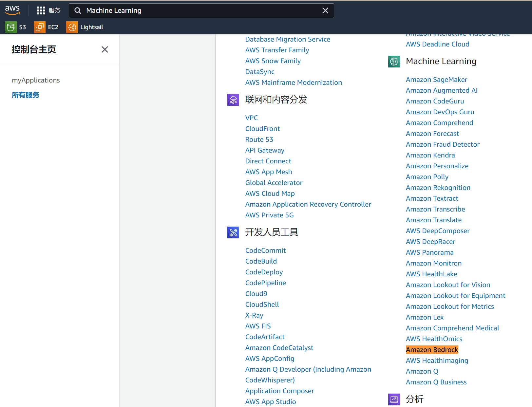532x407 pixels.
Task: Select All Services (所有服务) in sidebar
Action: tap(26, 95)
